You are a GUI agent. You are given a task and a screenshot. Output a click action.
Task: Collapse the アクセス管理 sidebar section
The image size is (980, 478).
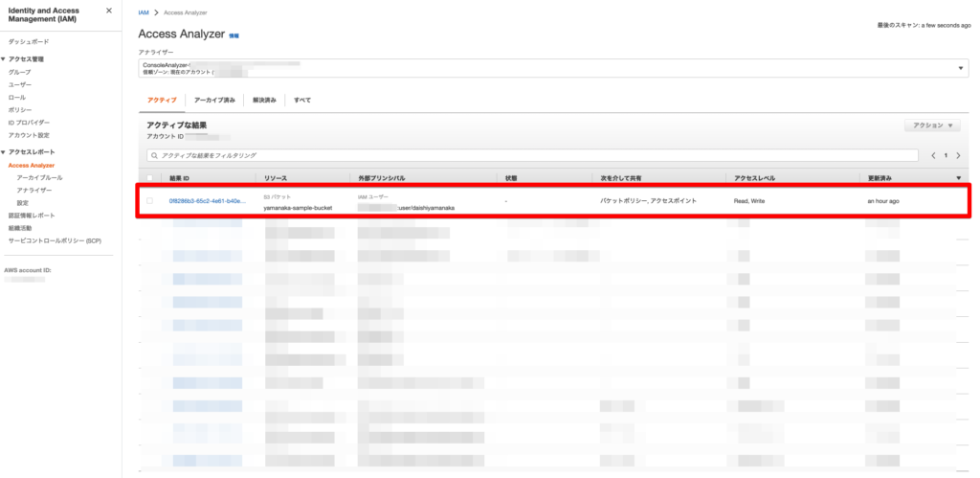pos(4,59)
